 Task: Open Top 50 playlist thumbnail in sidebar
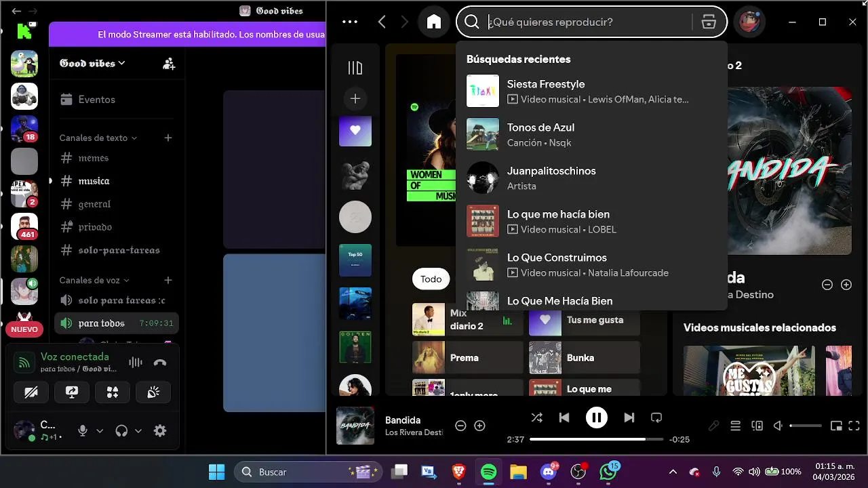coord(355,260)
